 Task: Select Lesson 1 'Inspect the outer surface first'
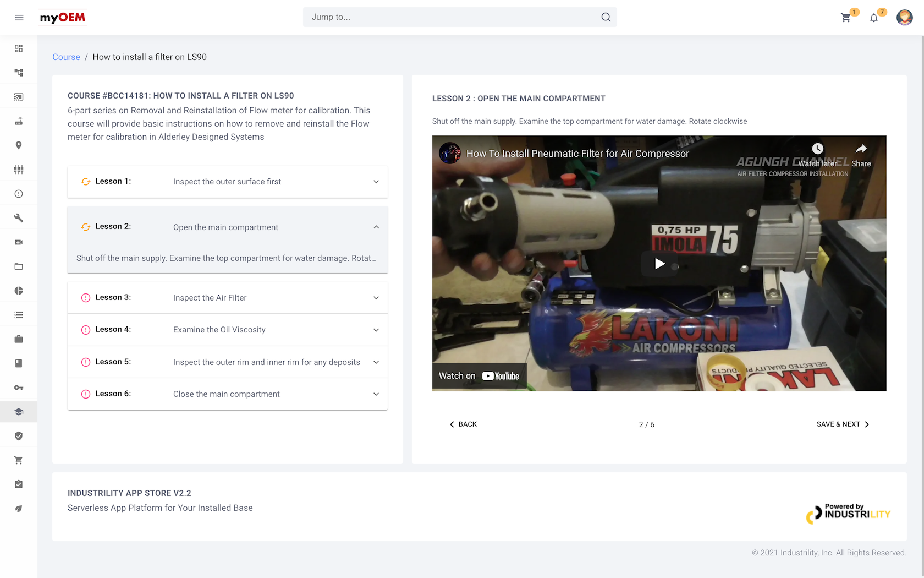[x=228, y=182]
